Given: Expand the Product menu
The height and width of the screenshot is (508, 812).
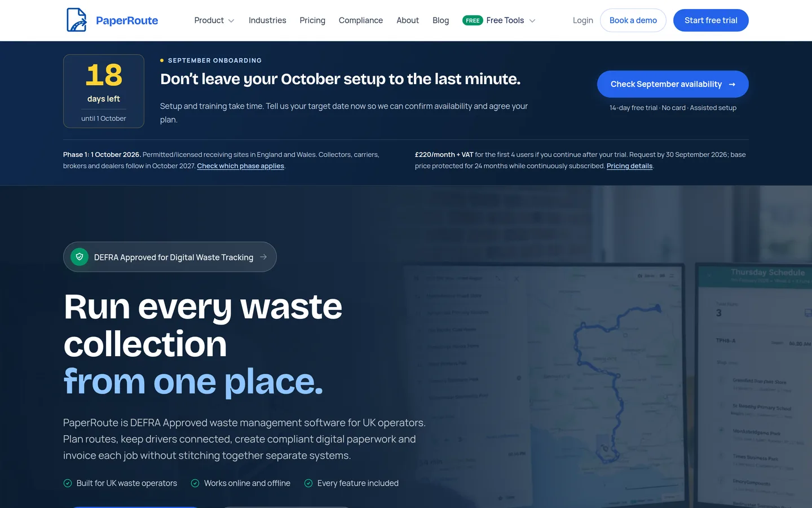Looking at the screenshot, I should point(214,20).
